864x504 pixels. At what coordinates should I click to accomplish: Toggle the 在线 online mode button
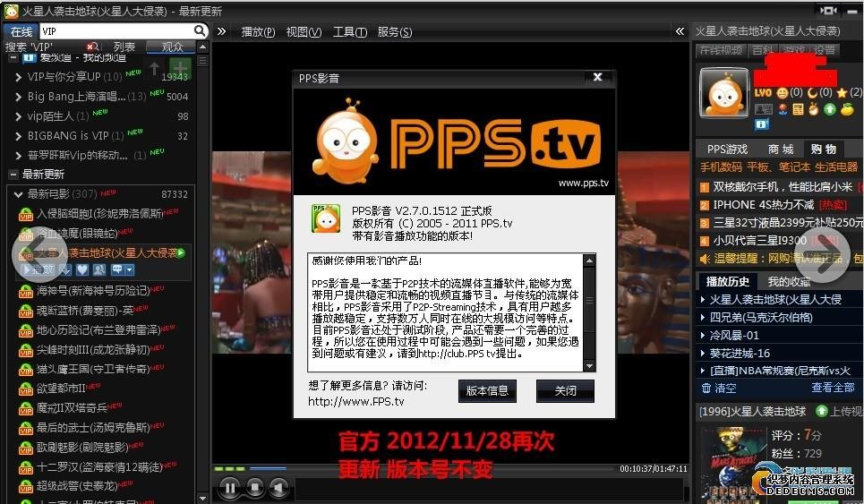click(21, 31)
